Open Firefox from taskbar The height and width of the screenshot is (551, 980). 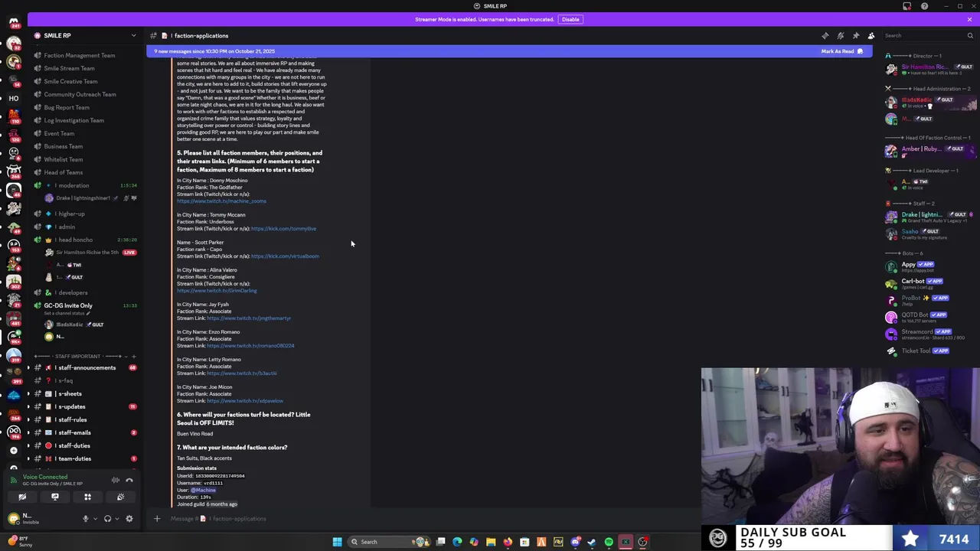[x=508, y=542]
